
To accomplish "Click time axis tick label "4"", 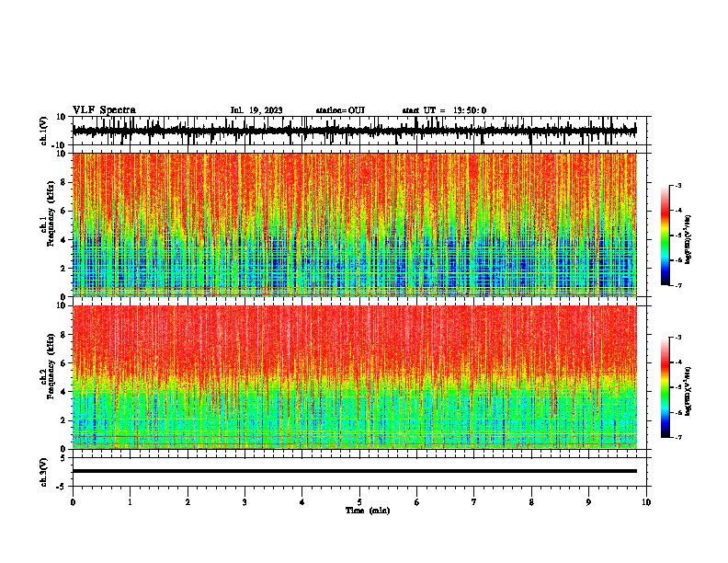I will [x=301, y=502].
